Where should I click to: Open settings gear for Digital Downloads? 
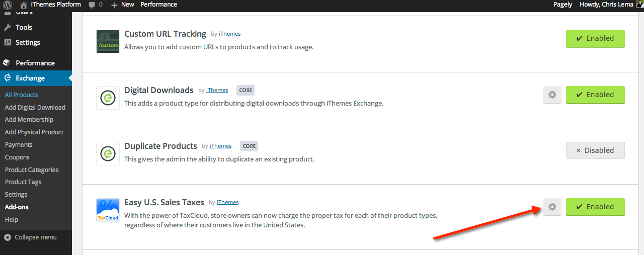[x=552, y=95]
